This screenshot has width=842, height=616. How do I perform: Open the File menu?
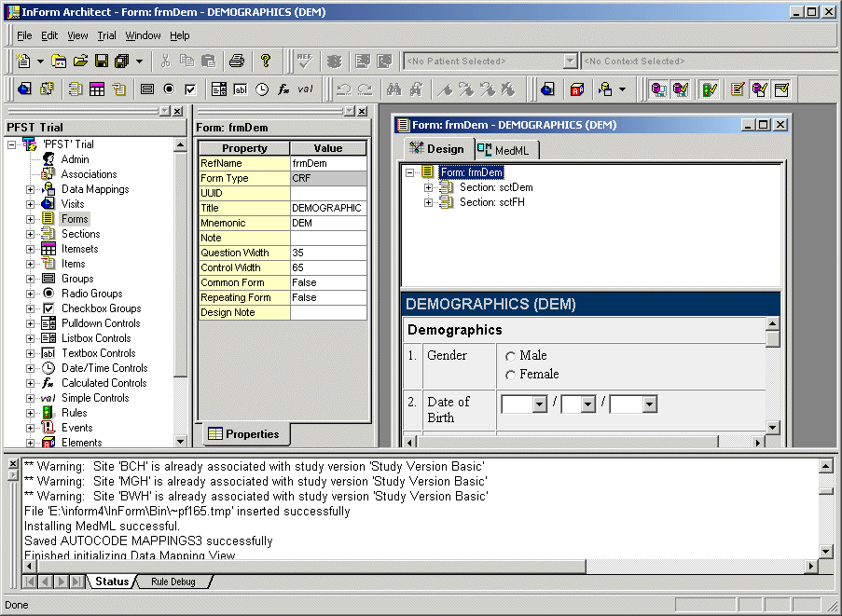(x=24, y=35)
